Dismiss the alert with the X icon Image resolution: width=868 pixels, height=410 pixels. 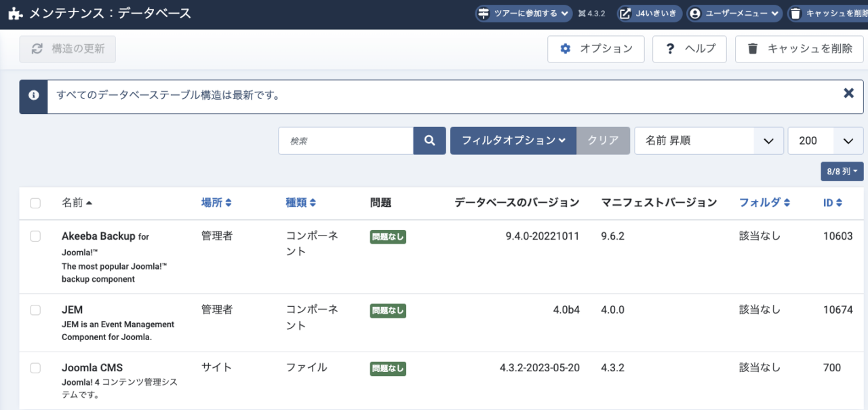pos(848,93)
